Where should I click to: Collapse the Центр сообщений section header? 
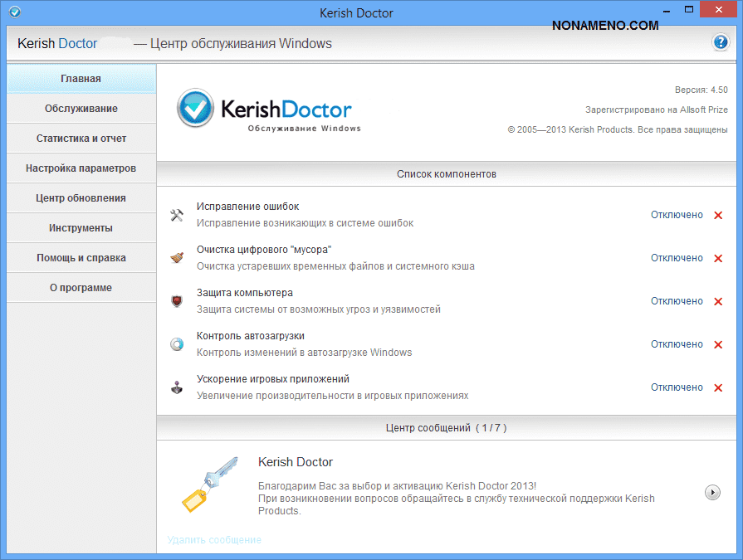pyautogui.click(x=447, y=428)
